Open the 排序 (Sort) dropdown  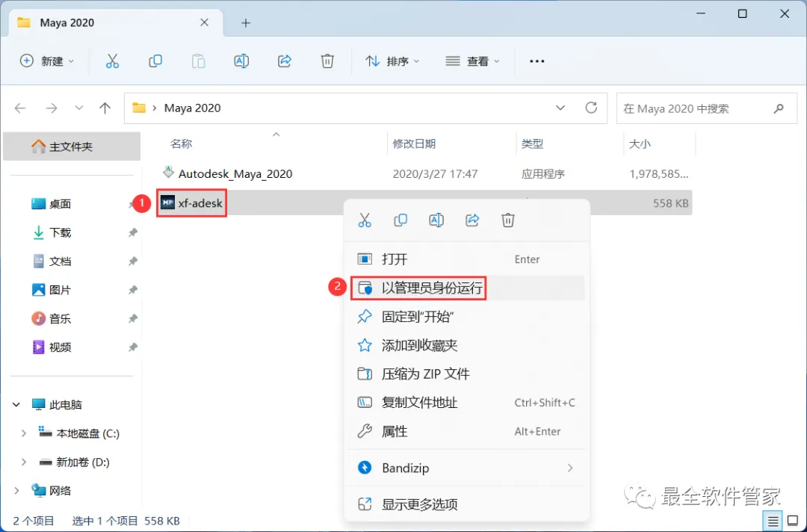[x=392, y=61]
